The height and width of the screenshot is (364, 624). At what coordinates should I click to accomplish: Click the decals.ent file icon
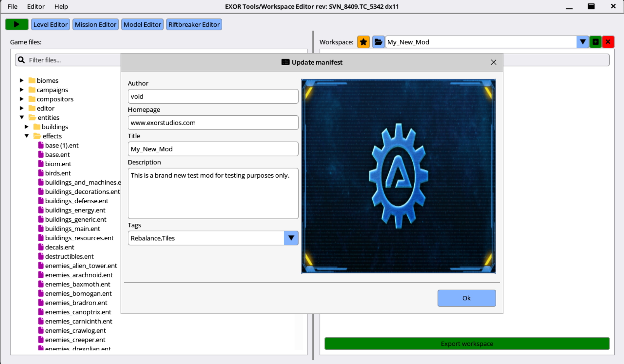point(41,247)
